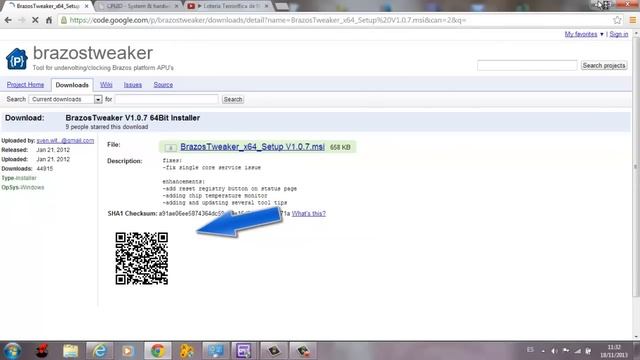
Task: Bookmark this page with the star icon
Action: (x=617, y=20)
